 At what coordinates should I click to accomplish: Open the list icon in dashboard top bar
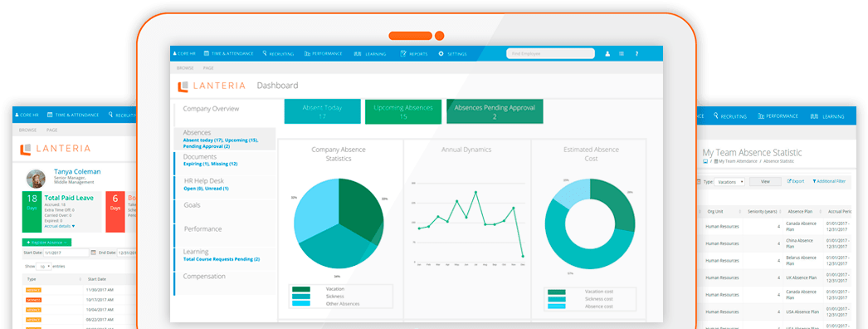coord(622,54)
